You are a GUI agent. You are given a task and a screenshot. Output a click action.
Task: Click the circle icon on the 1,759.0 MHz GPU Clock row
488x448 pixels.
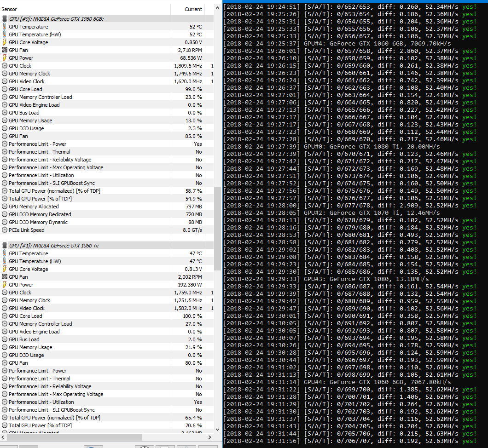pos(4,293)
